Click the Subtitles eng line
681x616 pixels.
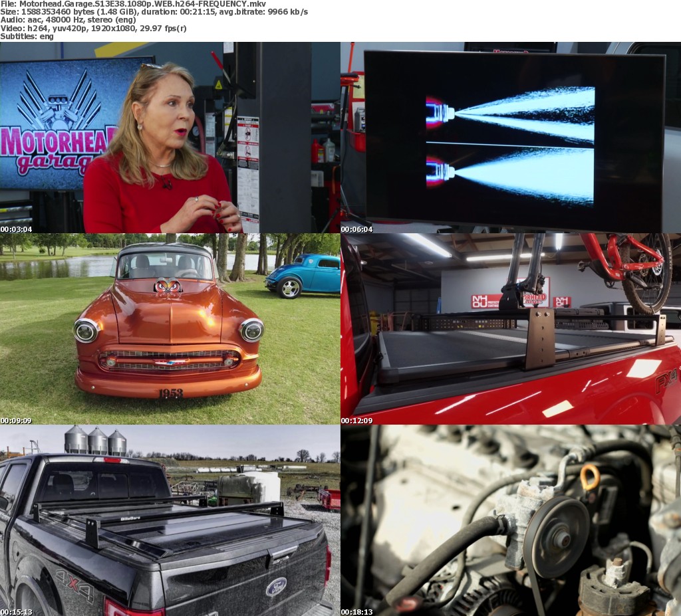point(27,36)
